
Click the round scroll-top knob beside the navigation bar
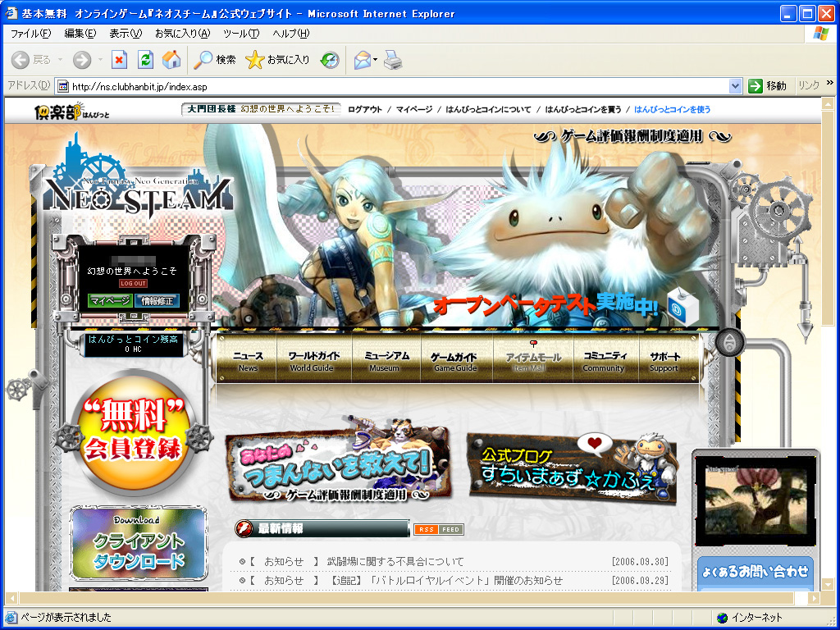(x=729, y=342)
